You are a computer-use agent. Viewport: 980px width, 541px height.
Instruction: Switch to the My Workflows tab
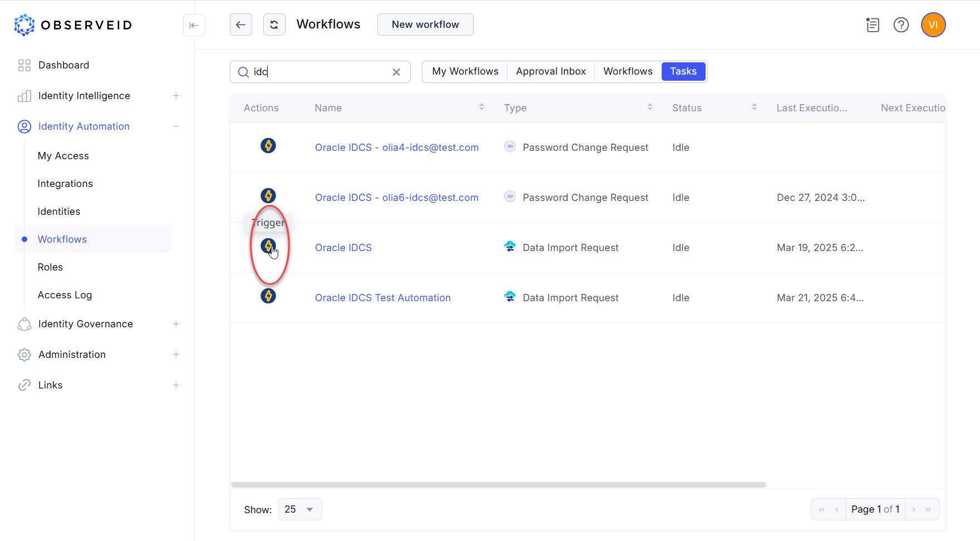465,71
